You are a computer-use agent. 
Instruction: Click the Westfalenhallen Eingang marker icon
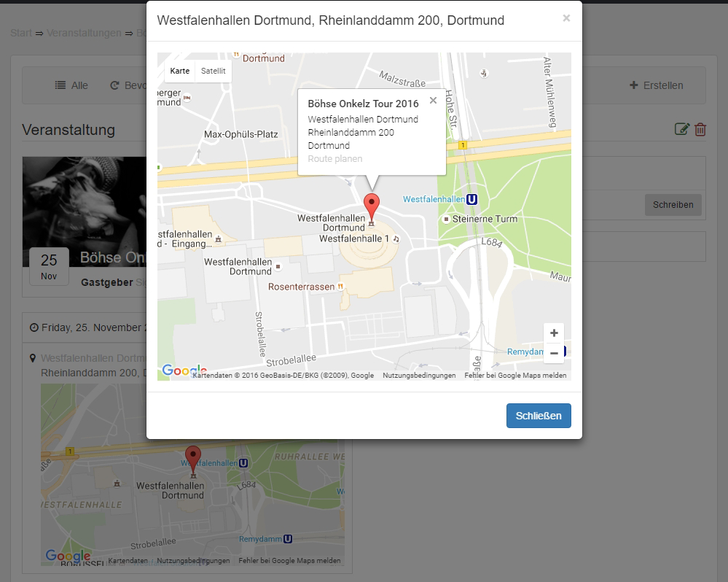click(218, 239)
